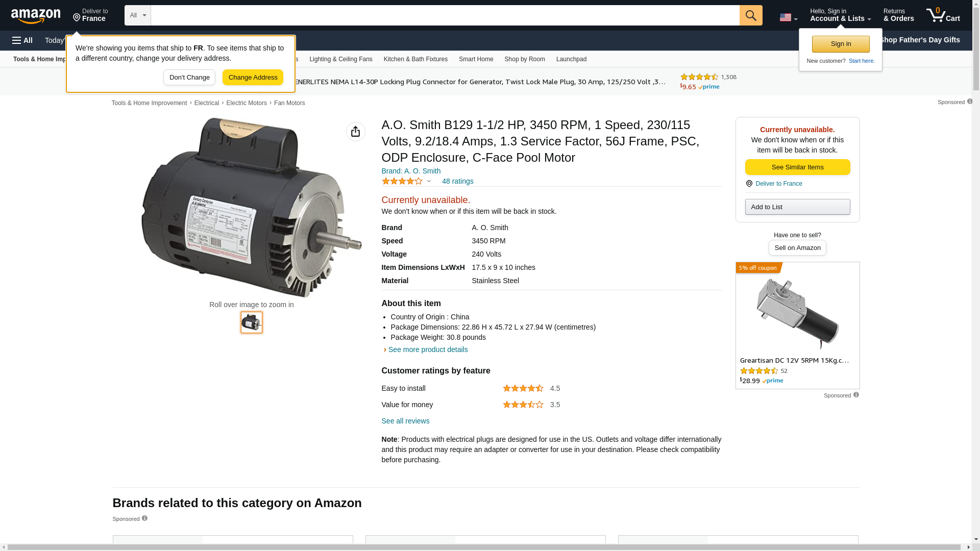
Task: Click the Deliver to France location icon
Action: tap(77, 18)
